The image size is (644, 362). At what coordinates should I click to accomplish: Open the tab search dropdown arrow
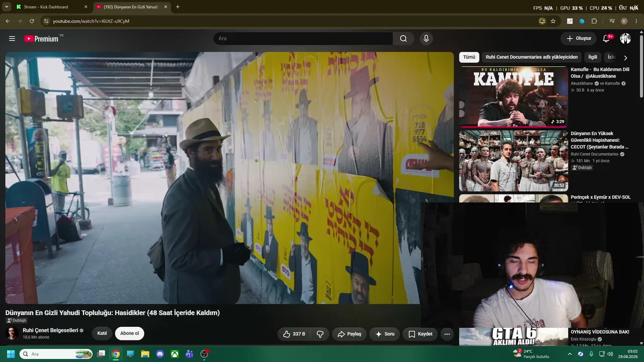7,7
